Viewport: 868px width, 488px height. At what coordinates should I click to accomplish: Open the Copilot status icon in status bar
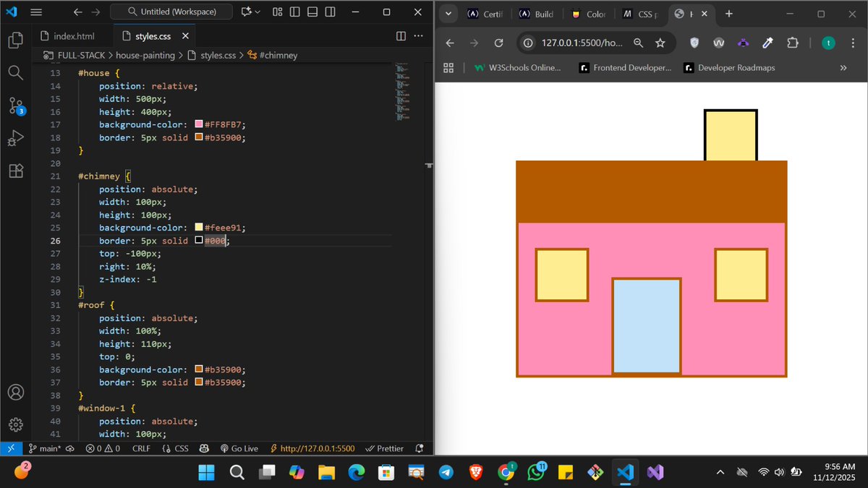tap(204, 448)
